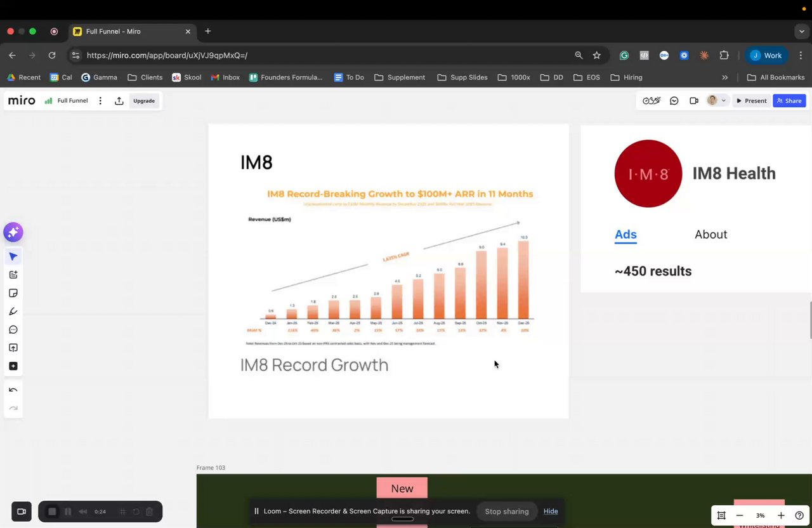Show hidden bookmarks overflow chevron

click(725, 77)
